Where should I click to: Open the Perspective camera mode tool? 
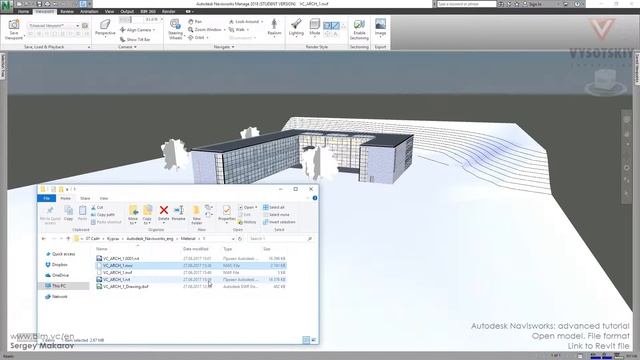point(105,28)
